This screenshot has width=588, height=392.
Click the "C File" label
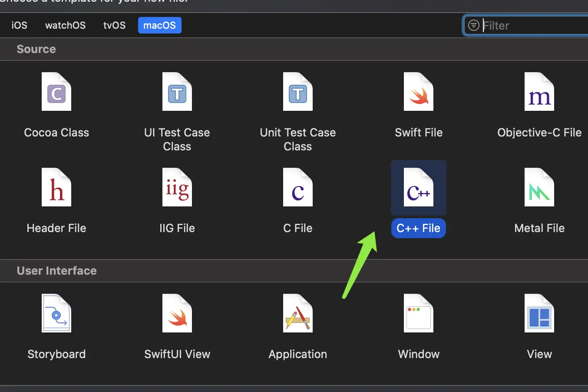(298, 228)
